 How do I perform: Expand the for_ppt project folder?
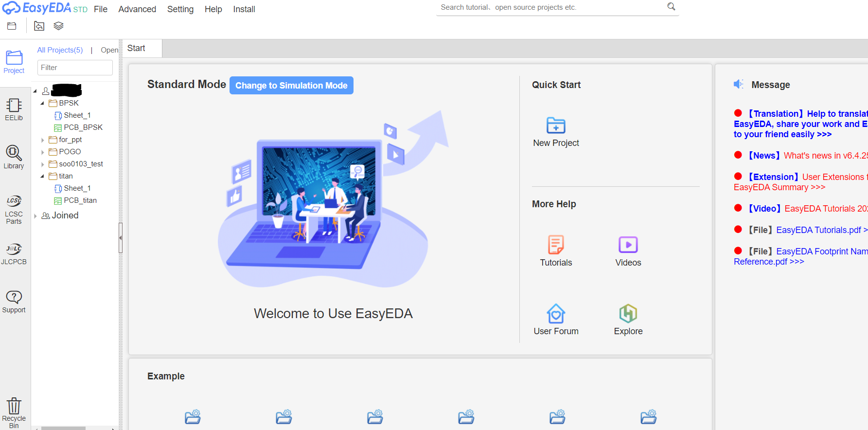42,140
